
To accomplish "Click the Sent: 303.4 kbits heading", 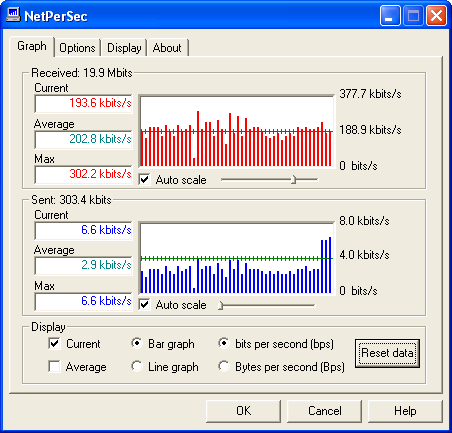I will (x=71, y=200).
